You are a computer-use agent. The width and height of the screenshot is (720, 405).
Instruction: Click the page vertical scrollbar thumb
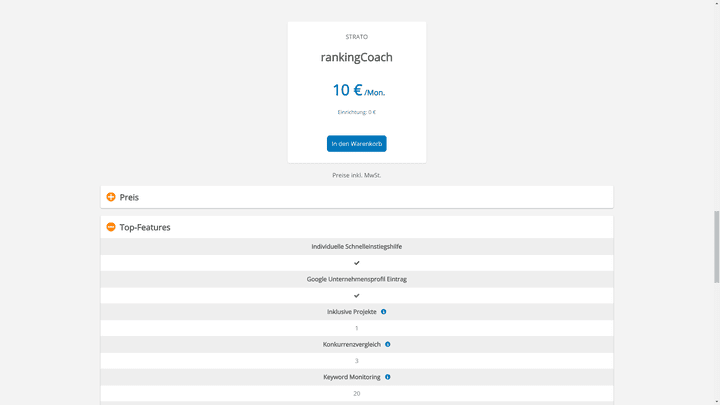[x=716, y=247]
